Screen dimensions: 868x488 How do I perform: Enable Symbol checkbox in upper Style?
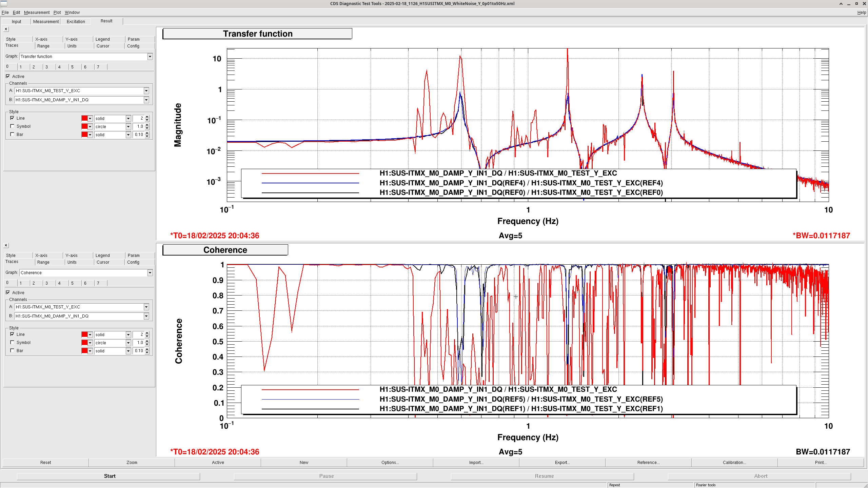[x=13, y=126]
